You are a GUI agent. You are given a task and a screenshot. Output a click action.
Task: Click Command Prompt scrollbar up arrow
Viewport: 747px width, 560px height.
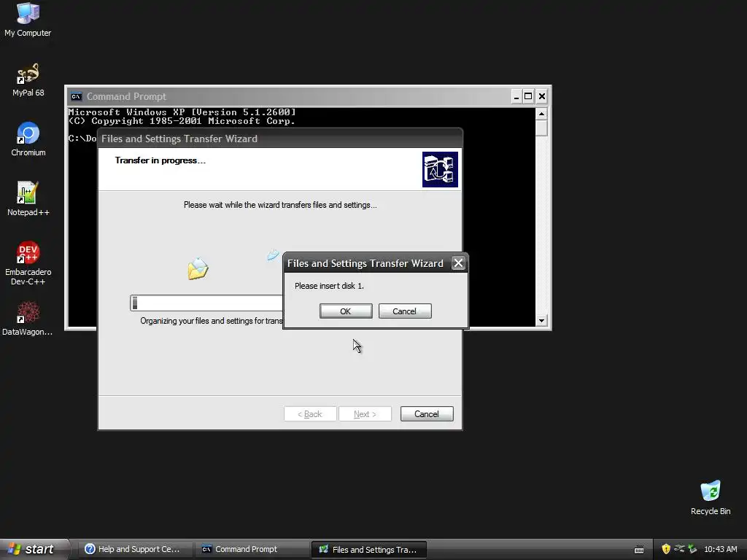[541, 114]
